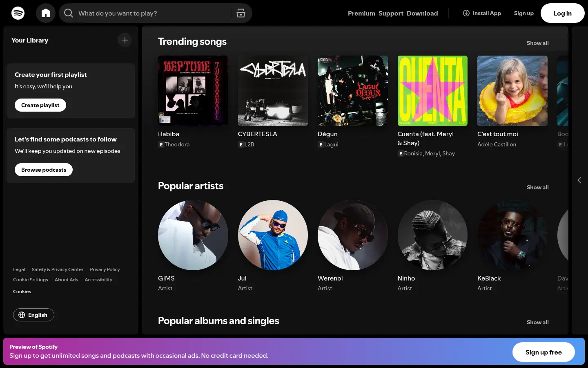
Task: Click Your Library heading
Action: pos(30,40)
